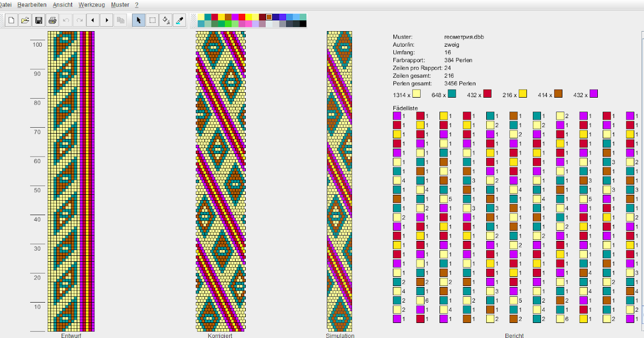
Task: Open an existing pattern file
Action: pos(25,20)
